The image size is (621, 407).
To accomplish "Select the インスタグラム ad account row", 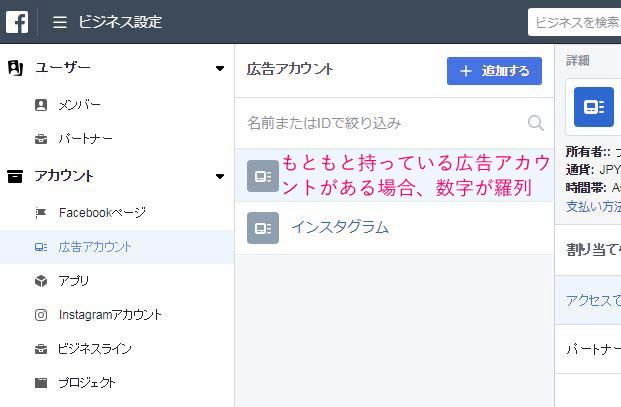I will tap(395, 228).
